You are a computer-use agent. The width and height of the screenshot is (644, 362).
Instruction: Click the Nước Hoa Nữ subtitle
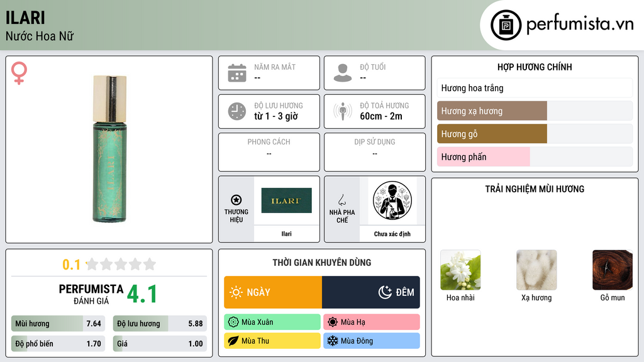pyautogui.click(x=40, y=36)
